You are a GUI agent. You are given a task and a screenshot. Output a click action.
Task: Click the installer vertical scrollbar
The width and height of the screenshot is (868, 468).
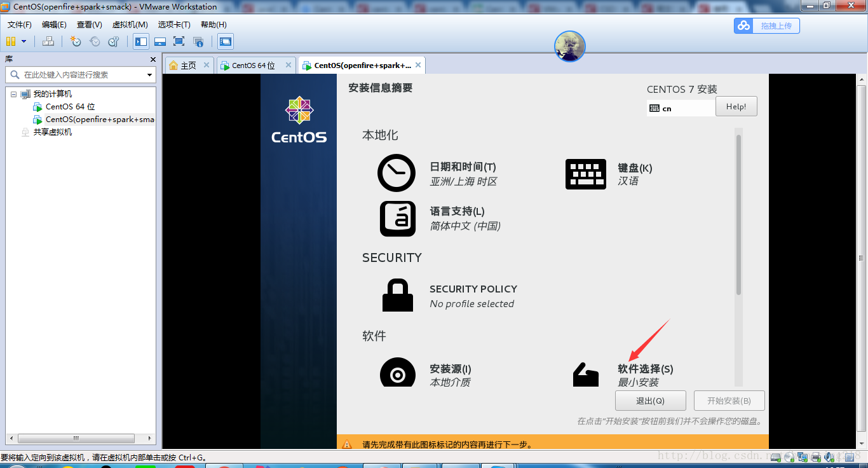[x=738, y=215]
